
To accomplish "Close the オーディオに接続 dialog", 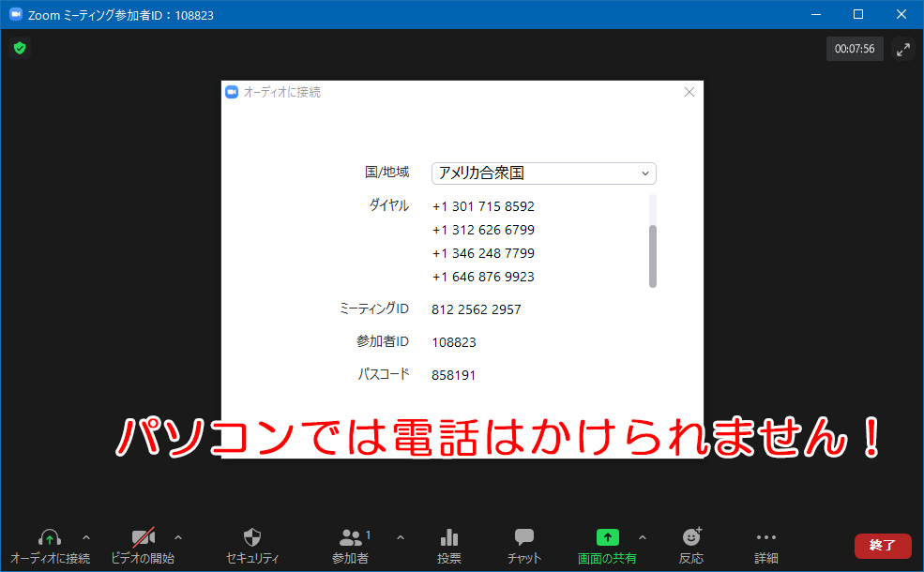I will coord(689,92).
